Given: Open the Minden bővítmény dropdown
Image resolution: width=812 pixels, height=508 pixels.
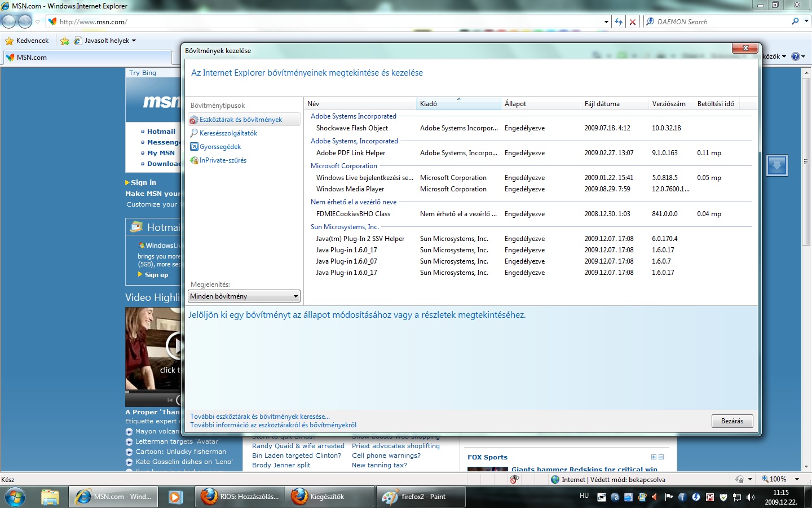Looking at the screenshot, I should click(x=244, y=296).
